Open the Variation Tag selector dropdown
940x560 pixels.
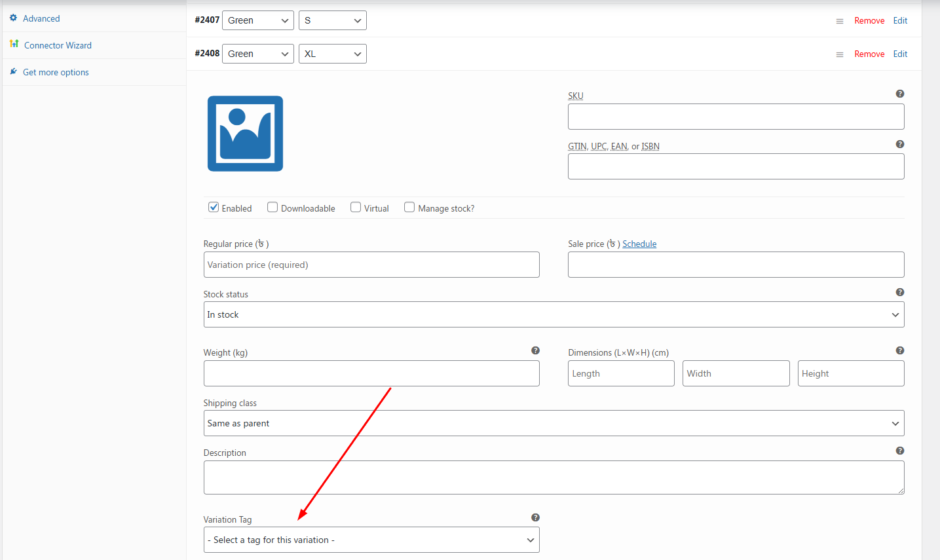pyautogui.click(x=371, y=540)
